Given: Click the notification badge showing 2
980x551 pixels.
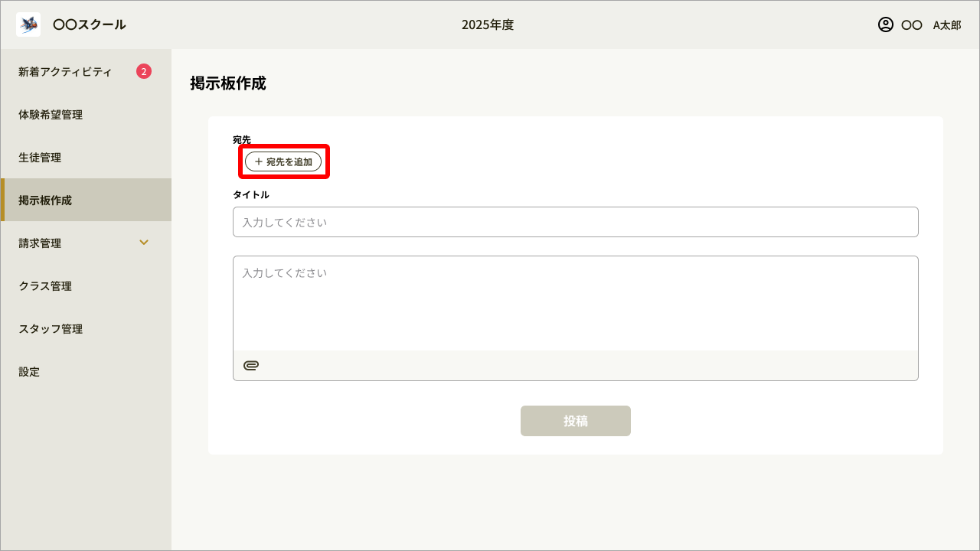Looking at the screenshot, I should 143,71.
